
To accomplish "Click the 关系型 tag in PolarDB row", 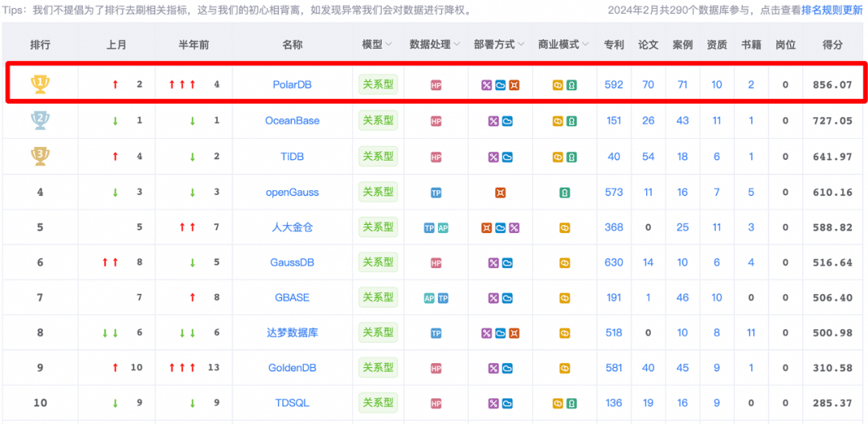I will (x=378, y=84).
